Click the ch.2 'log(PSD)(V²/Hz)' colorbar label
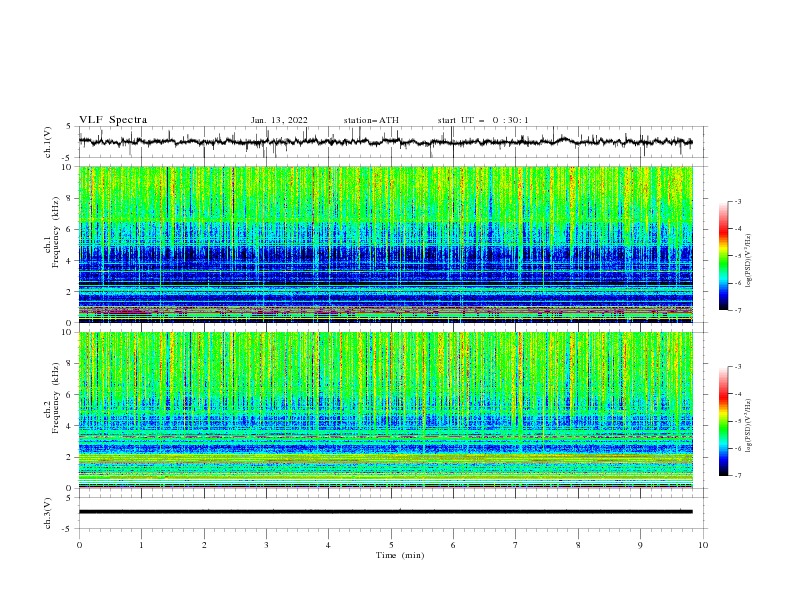 [x=749, y=425]
